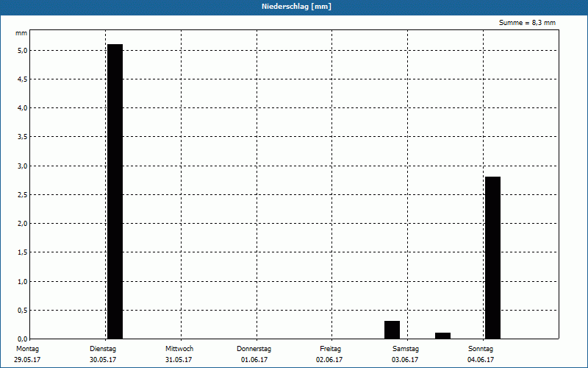This screenshot has width=588, height=368.
Task: Click the date 03.06.17
Action: pyautogui.click(x=405, y=360)
